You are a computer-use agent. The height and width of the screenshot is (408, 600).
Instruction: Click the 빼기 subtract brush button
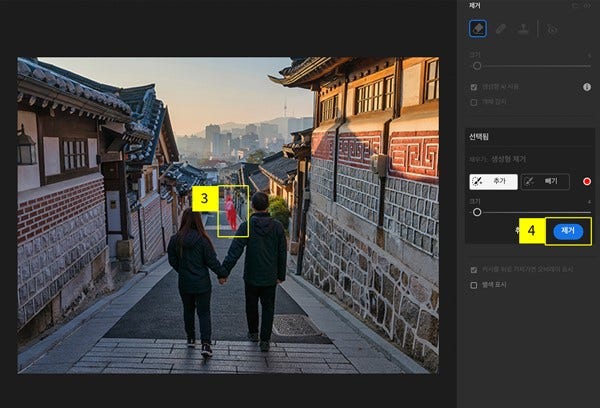tap(545, 182)
